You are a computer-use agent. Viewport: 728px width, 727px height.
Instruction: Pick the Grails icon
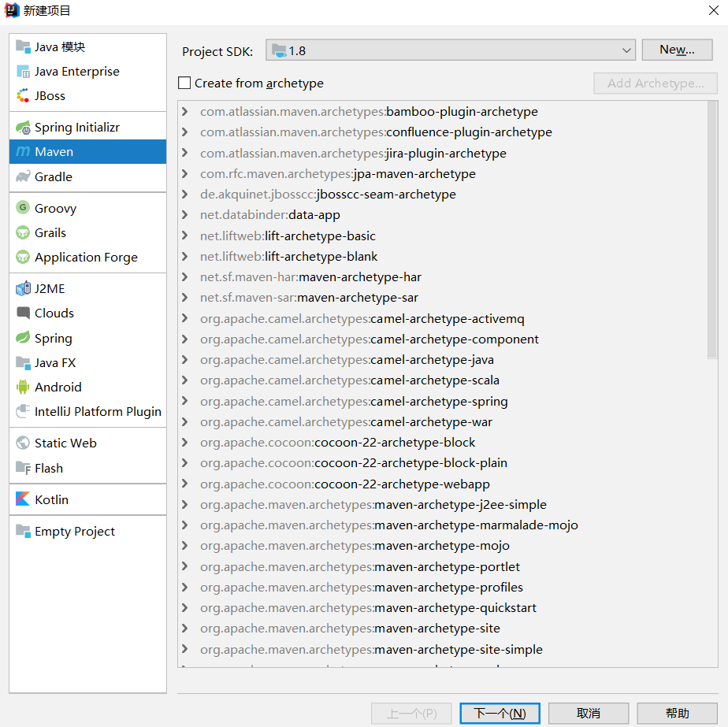click(23, 232)
